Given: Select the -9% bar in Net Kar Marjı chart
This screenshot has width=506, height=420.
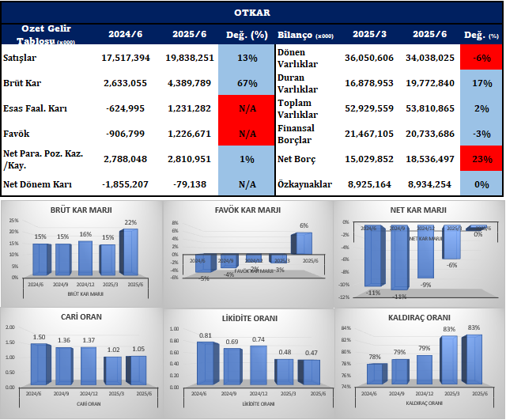Looking at the screenshot, I should pyautogui.click(x=425, y=252).
